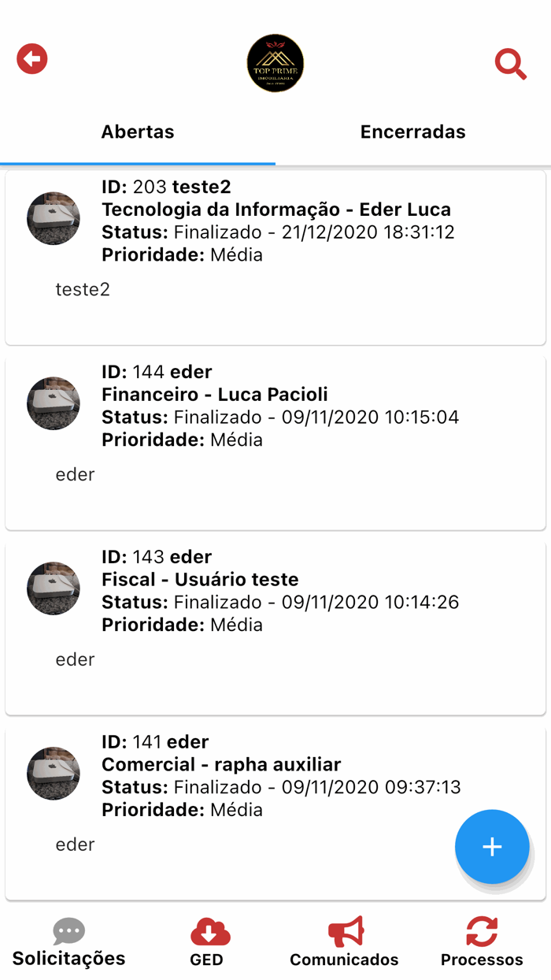This screenshot has height=980, width=551.
Task: Open the Solicitações chat icon in bottom bar
Action: (68, 930)
